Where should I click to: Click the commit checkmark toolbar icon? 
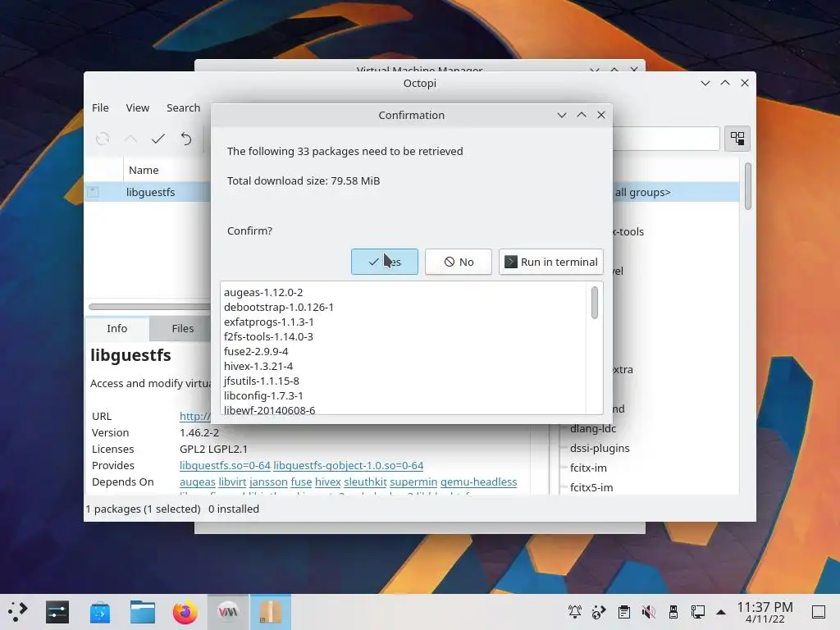158,139
